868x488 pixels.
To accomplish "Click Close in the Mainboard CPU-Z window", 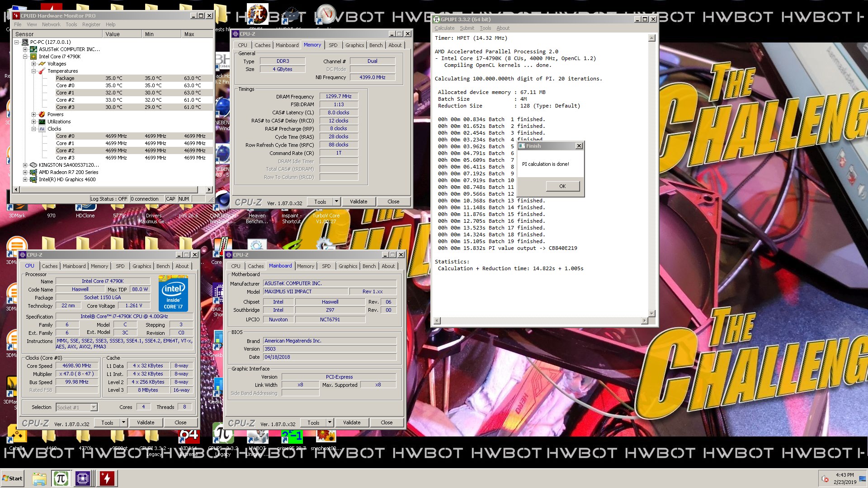I will tap(387, 422).
